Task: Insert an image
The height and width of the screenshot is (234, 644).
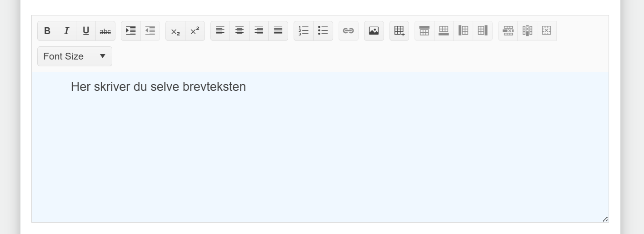Action: [x=374, y=31]
